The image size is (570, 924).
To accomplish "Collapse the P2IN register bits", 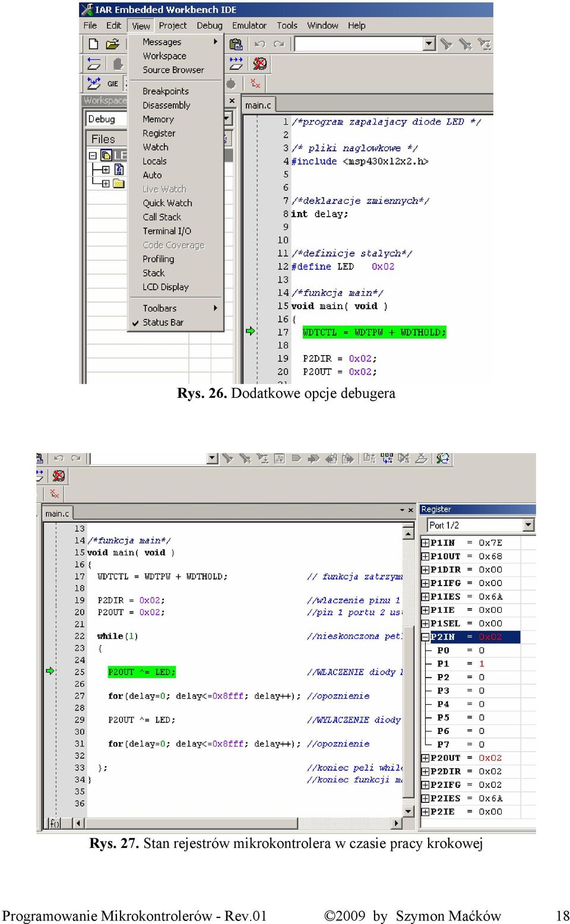I will [425, 637].
